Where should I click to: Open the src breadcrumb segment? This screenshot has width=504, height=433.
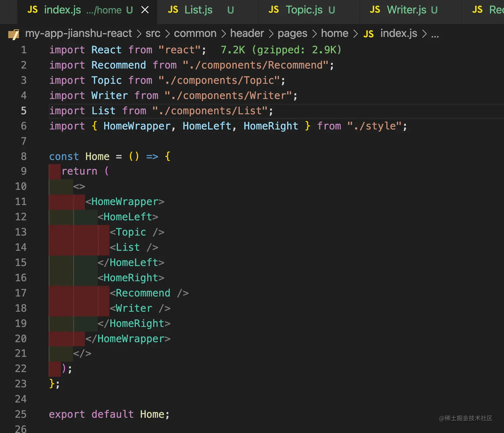pos(153,33)
